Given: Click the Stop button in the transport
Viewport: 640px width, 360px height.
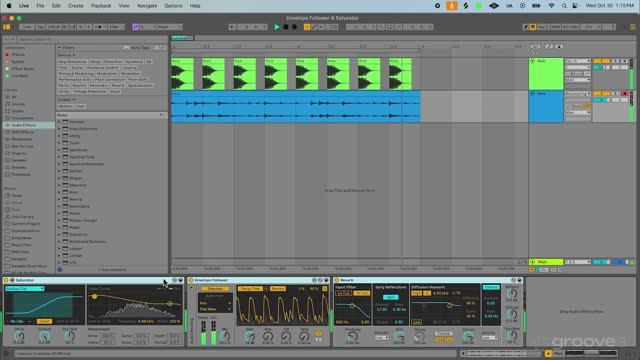Looking at the screenshot, I should pos(286,27).
